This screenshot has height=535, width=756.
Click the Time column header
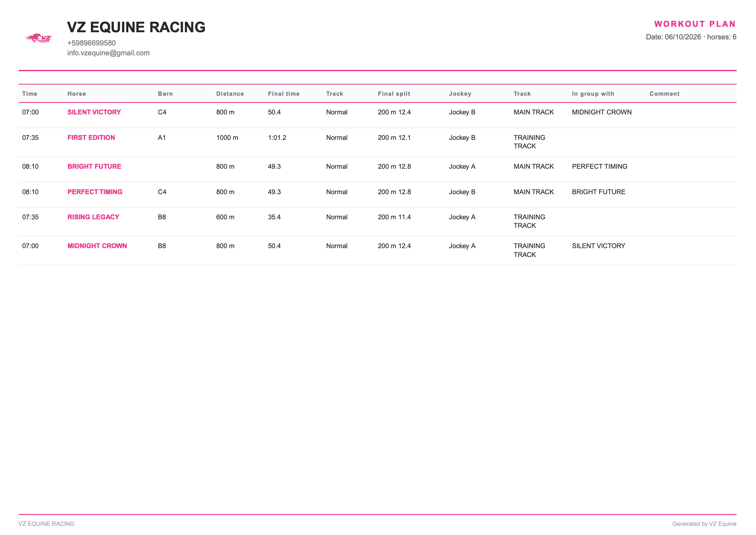30,94
